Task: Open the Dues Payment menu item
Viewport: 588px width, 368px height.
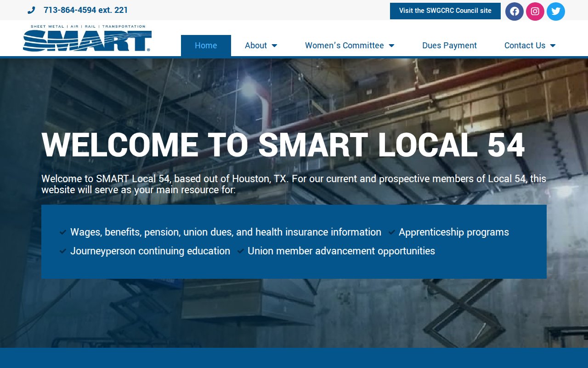Action: coord(449,46)
